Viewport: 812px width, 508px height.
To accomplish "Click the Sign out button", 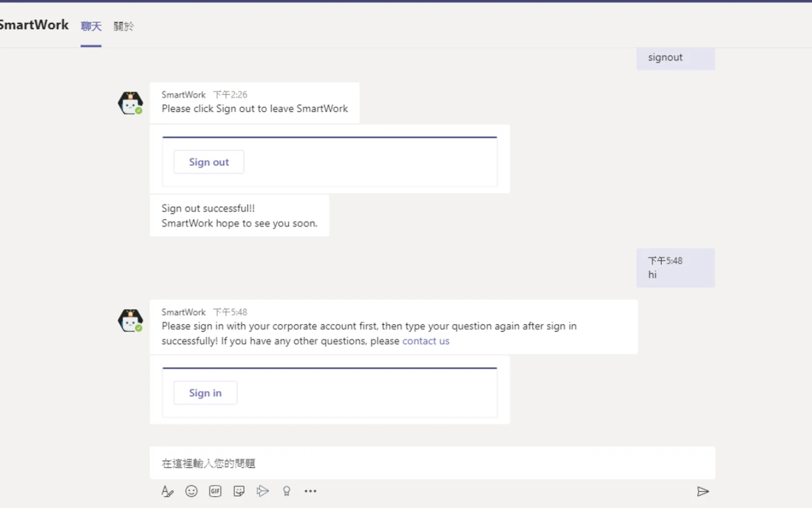I will pos(209,162).
